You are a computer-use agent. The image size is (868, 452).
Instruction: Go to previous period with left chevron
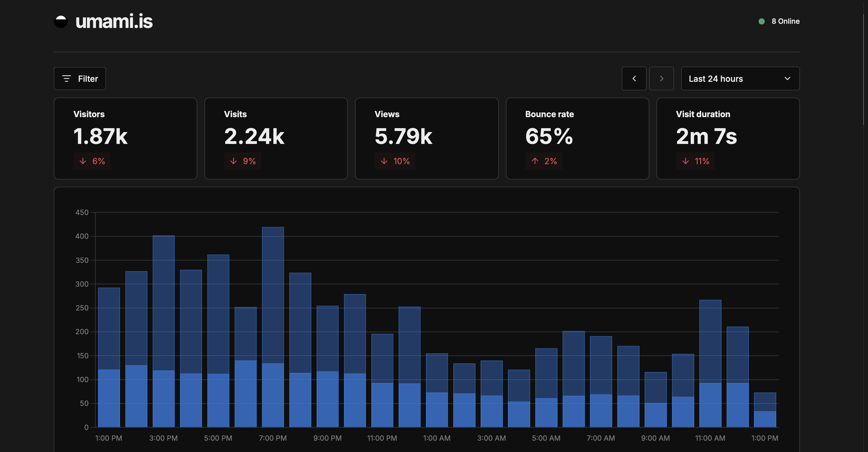click(634, 79)
